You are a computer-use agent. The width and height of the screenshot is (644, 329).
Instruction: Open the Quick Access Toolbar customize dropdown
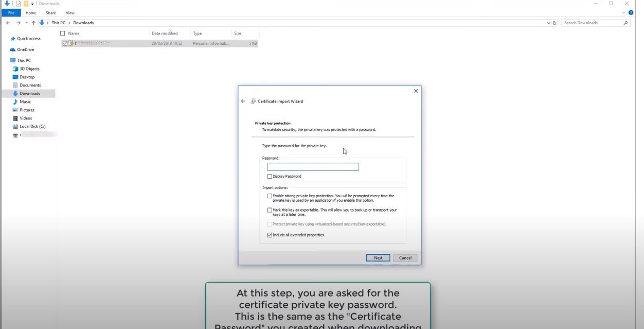pos(32,3)
